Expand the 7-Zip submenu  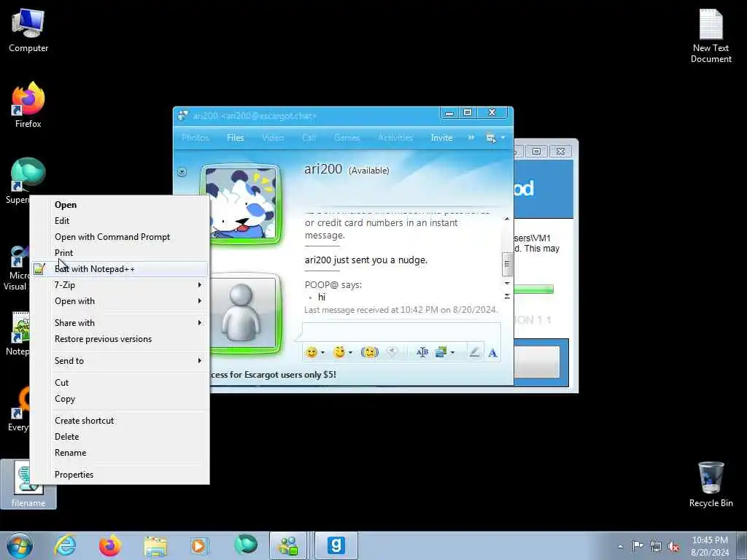[x=119, y=285]
